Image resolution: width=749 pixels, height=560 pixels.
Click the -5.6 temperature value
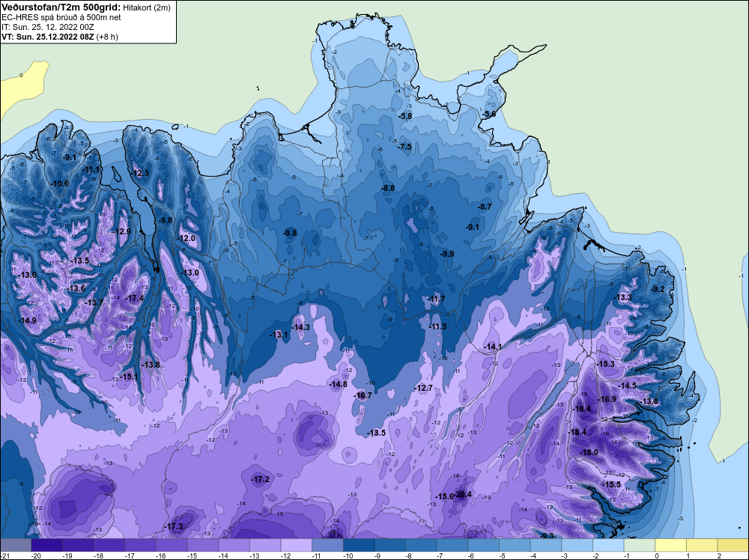(x=488, y=114)
